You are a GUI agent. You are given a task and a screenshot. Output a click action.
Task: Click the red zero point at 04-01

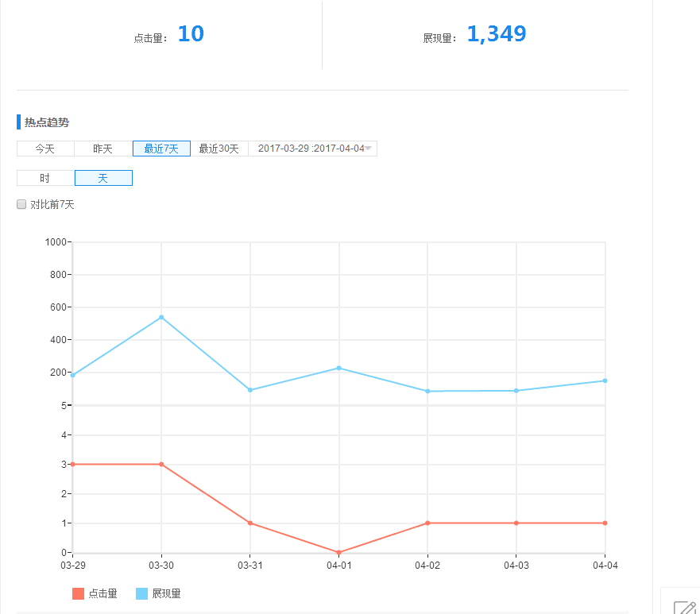338,552
